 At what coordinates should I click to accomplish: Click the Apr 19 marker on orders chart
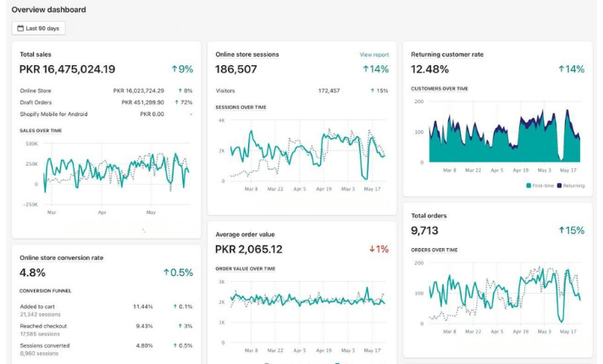520,331
